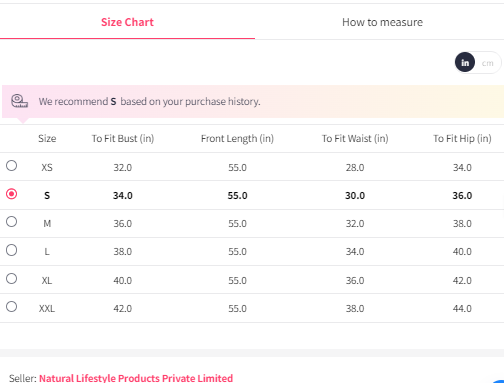This screenshot has width=504, height=383.
Task: Switch size units to cm
Action: (x=487, y=63)
